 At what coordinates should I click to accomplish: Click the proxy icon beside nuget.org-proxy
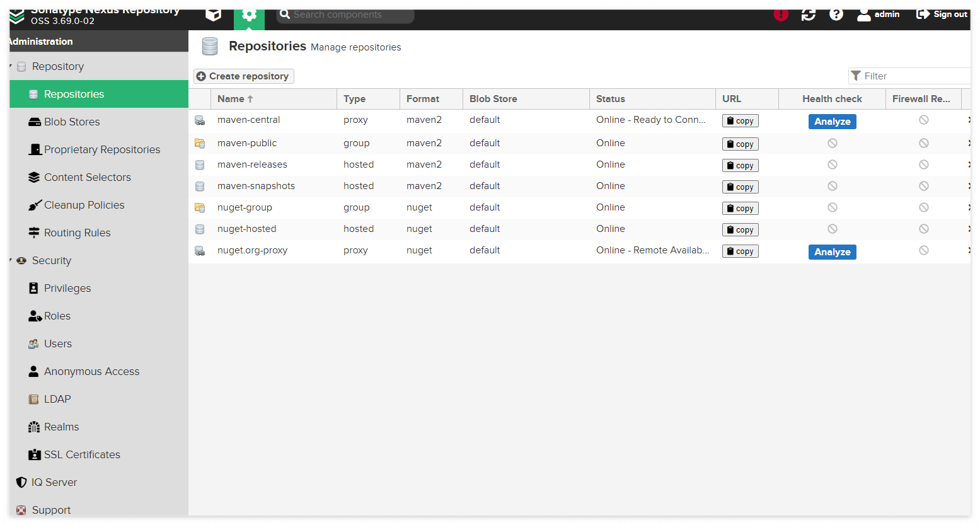pos(200,251)
